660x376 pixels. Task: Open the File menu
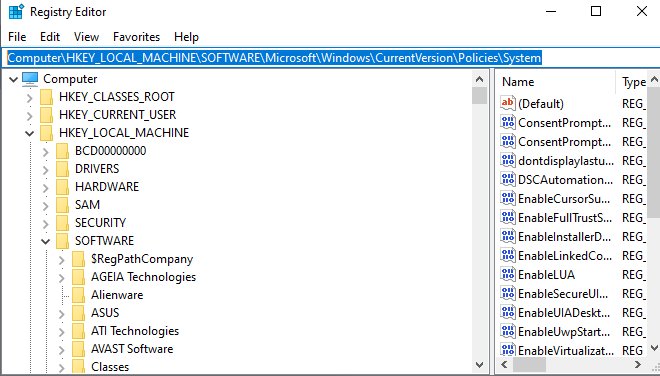tap(17, 37)
